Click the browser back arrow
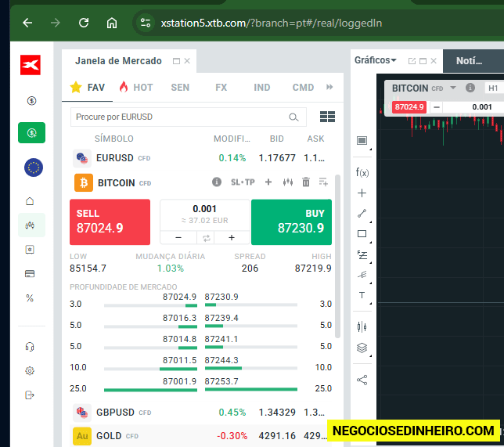 [x=27, y=23]
